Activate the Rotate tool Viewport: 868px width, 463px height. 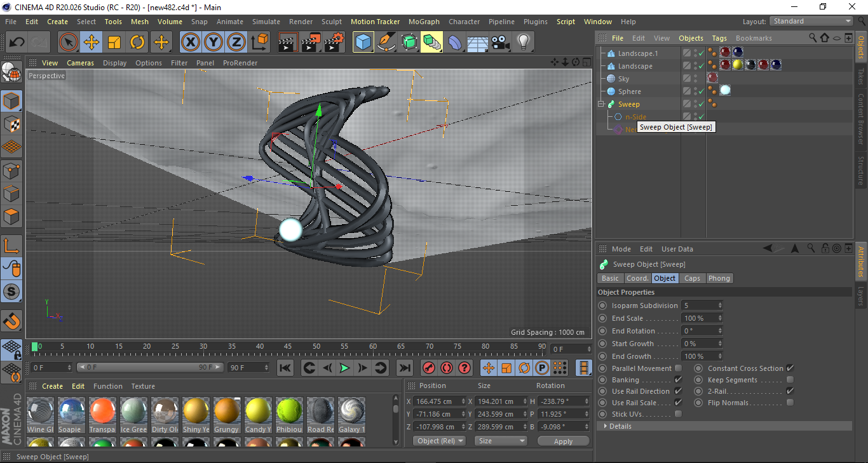click(x=137, y=43)
